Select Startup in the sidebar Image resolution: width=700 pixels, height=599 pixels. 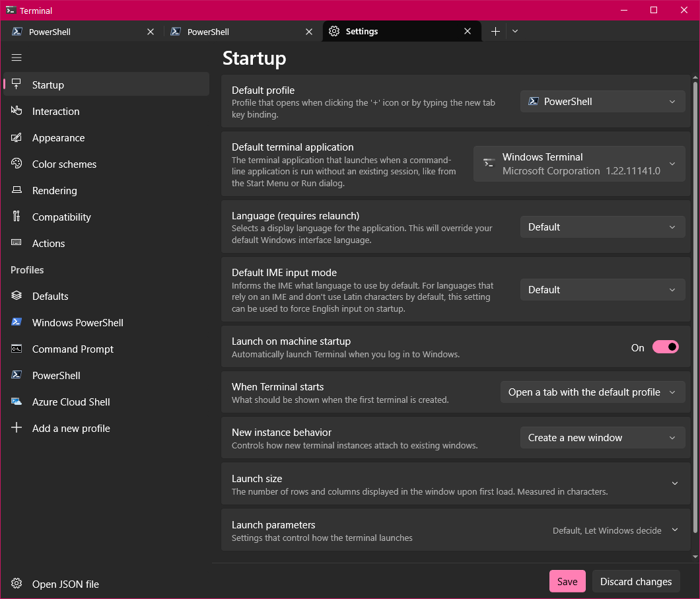106,85
